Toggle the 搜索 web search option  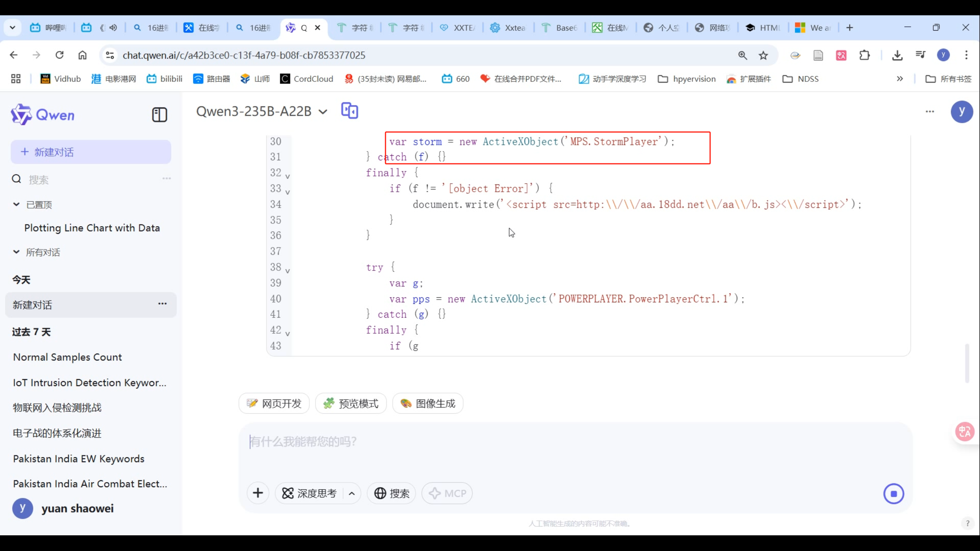(x=391, y=493)
